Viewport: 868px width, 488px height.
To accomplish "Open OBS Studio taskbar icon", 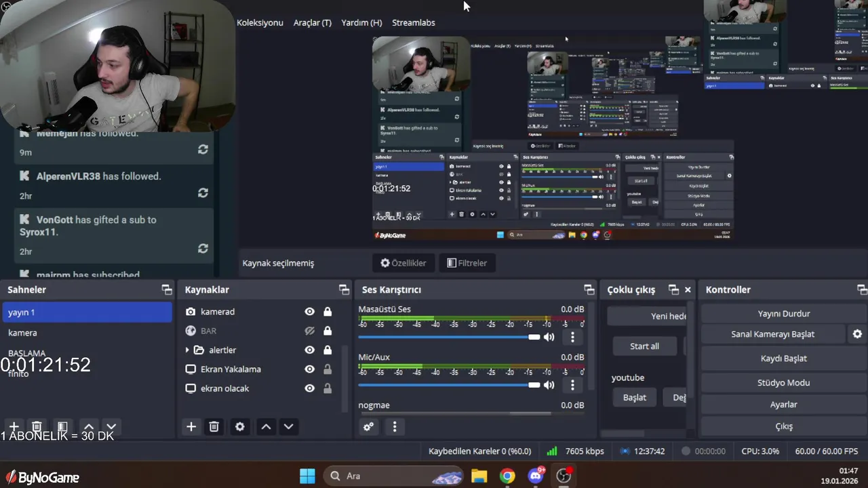I will point(564,476).
